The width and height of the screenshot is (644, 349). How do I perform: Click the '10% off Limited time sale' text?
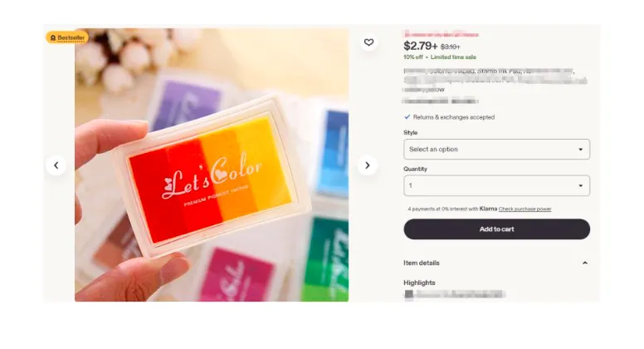[x=440, y=57]
